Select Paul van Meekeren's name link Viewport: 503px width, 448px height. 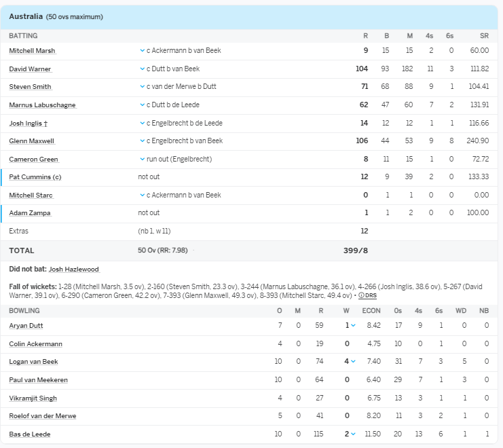(38, 380)
